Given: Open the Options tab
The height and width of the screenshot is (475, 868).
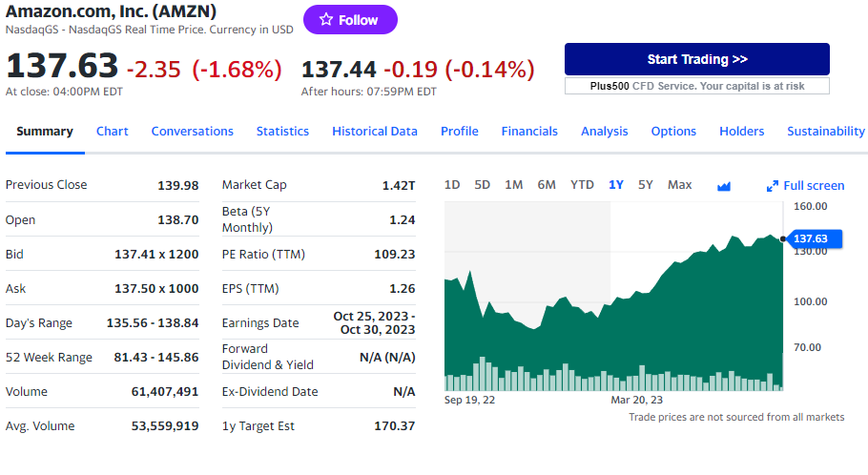Looking at the screenshot, I should pyautogui.click(x=673, y=132).
